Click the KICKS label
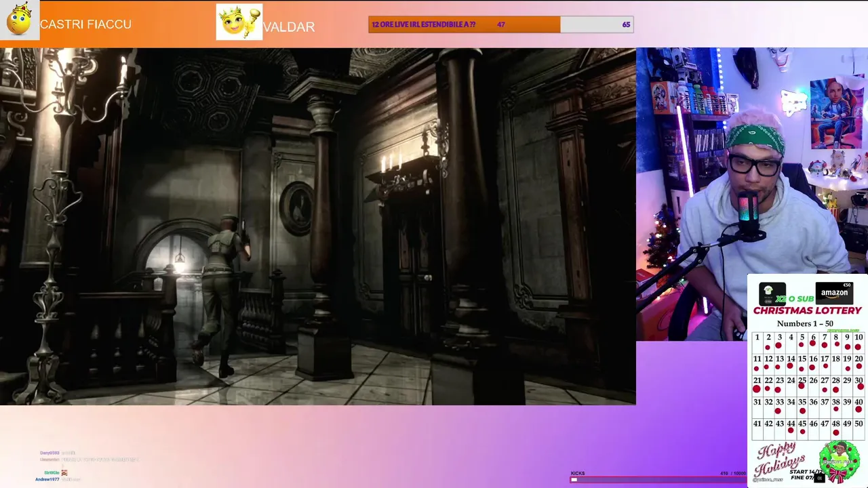Image resolution: width=868 pixels, height=488 pixels. click(x=577, y=473)
